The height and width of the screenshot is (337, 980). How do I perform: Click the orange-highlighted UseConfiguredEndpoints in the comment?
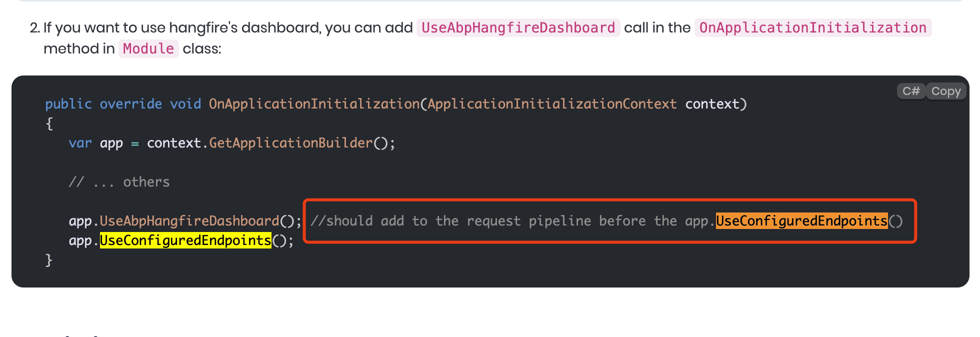point(801,220)
